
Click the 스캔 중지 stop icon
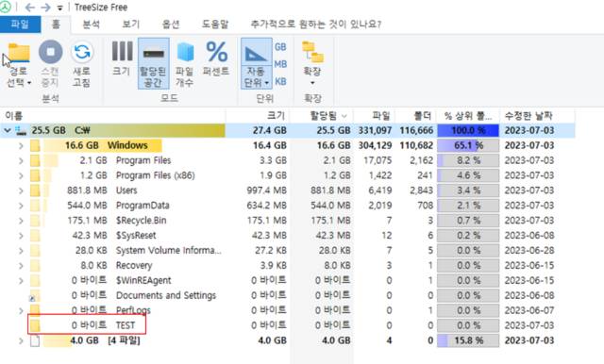[50, 52]
